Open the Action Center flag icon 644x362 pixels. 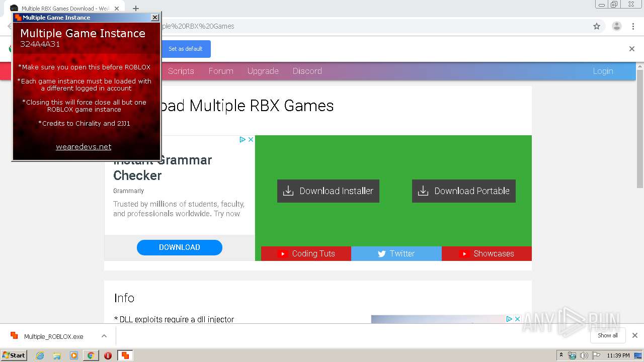click(596, 355)
